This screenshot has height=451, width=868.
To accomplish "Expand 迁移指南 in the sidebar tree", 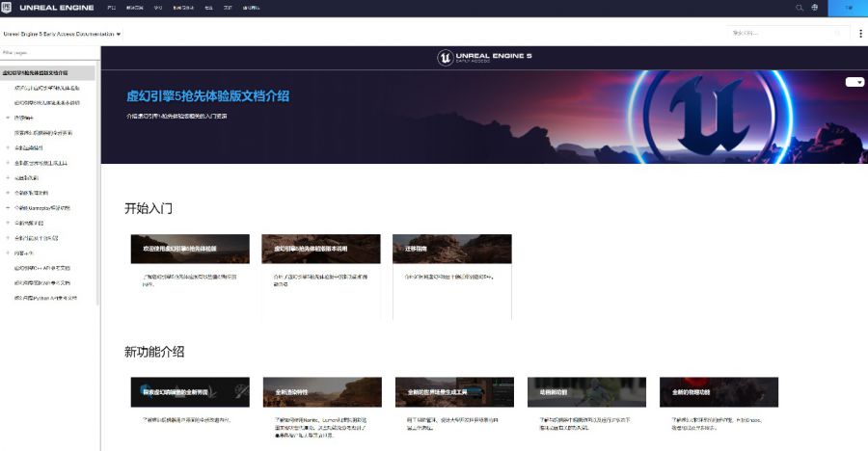I will click(8, 118).
